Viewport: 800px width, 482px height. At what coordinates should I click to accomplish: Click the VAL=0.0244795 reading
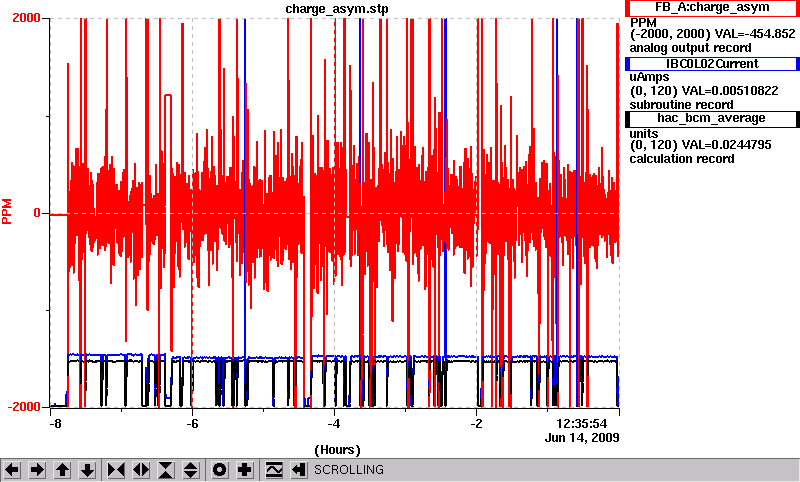(727, 145)
